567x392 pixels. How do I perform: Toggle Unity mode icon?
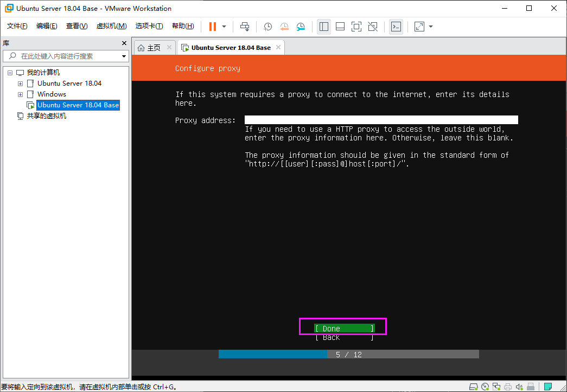(x=372, y=27)
